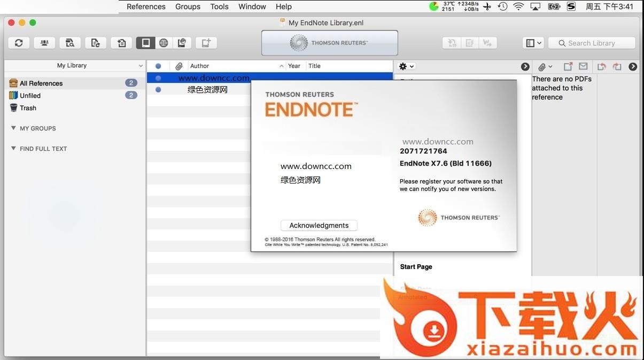
Task: Click the Find Full Text toolbar icon
Action: point(70,43)
